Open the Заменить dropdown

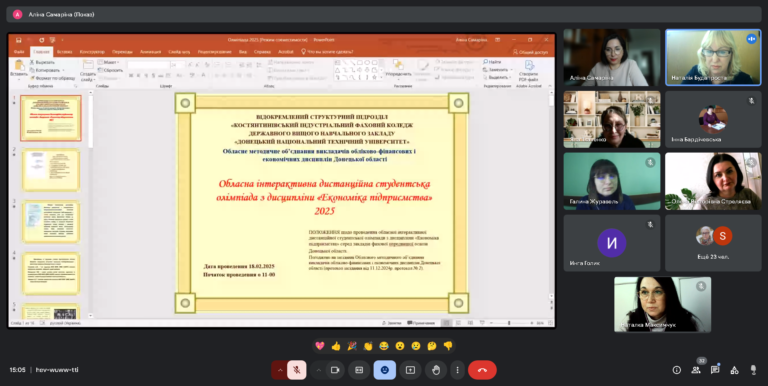click(497, 70)
